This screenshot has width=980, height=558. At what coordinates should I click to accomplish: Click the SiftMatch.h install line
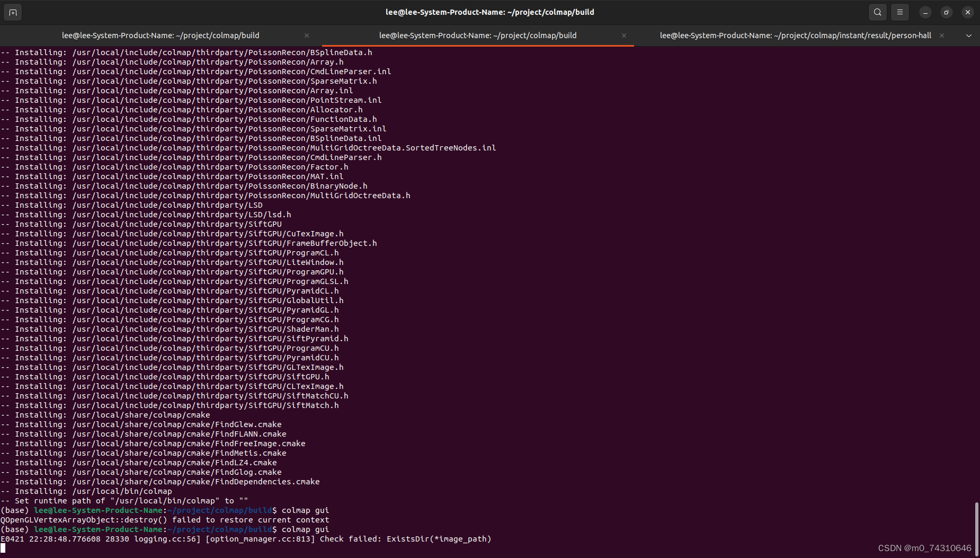[170, 405]
